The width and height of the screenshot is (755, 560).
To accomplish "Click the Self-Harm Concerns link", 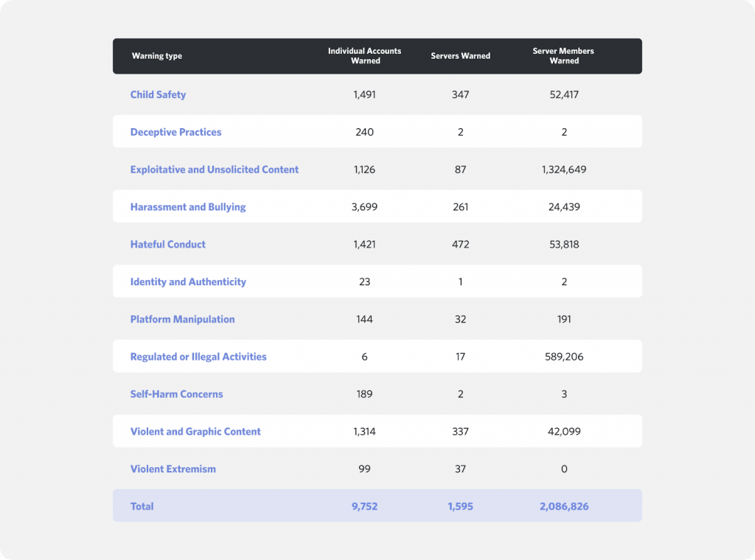I will tap(176, 393).
